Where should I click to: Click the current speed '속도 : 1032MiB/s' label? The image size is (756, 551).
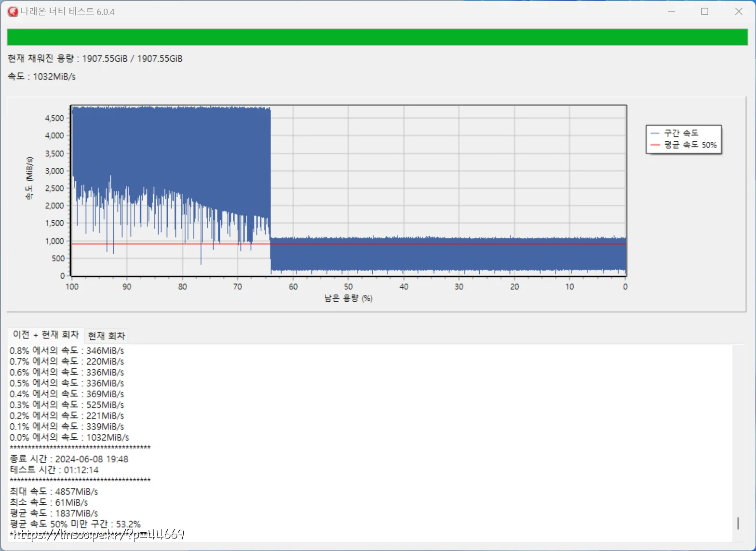(41, 77)
